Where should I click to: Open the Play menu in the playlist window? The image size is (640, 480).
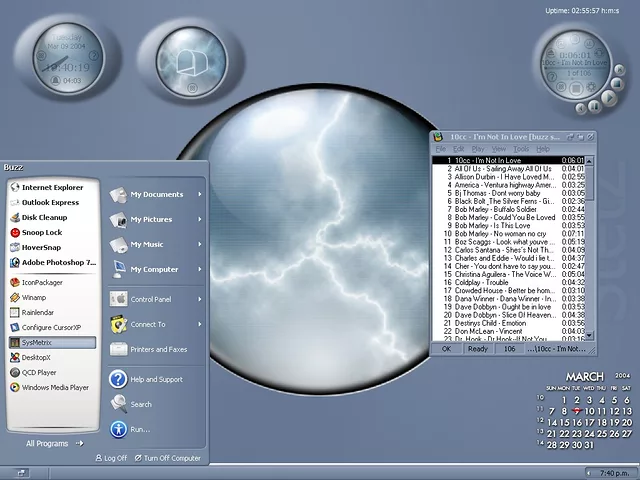coord(478,149)
